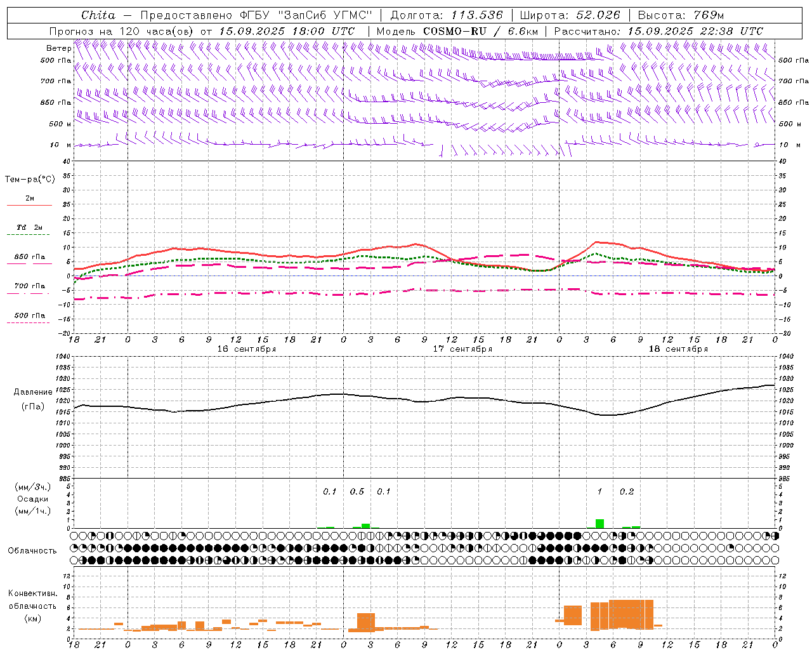Viewport: 812px width, 650px height.
Task: Click the "18 сентября" date label
Action: (x=678, y=349)
